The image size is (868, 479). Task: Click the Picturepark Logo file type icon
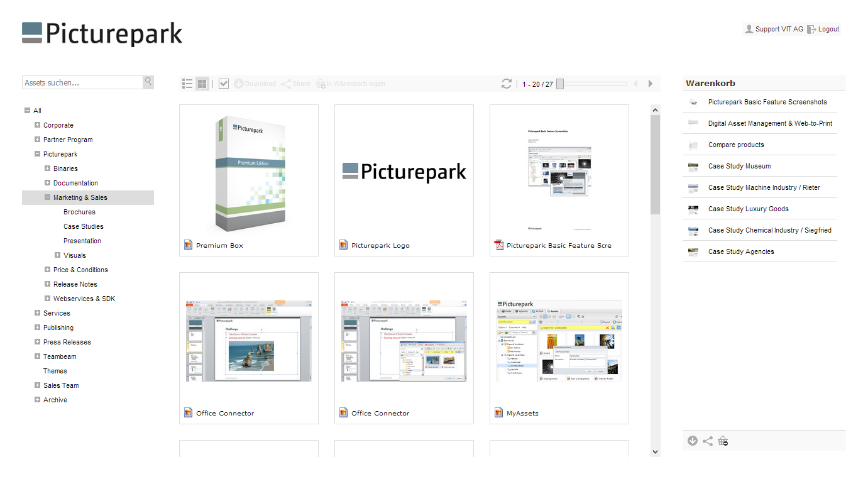tap(343, 245)
